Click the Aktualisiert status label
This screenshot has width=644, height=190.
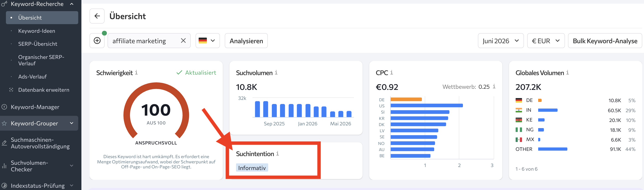point(196,73)
